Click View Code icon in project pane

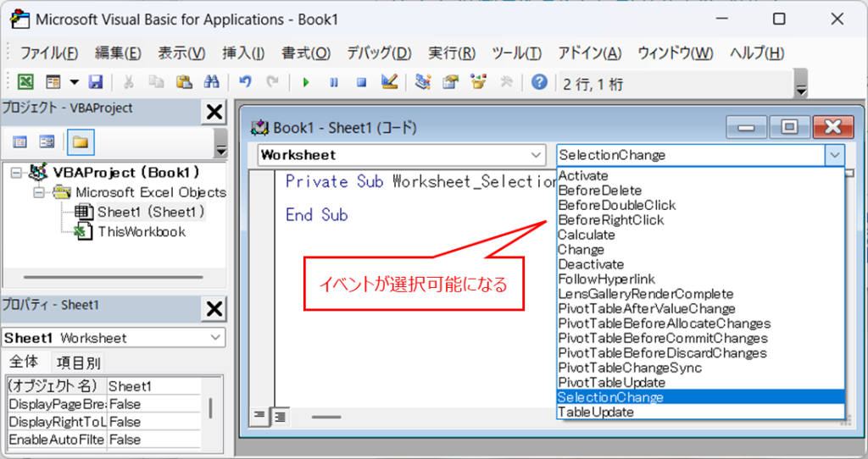(x=20, y=142)
